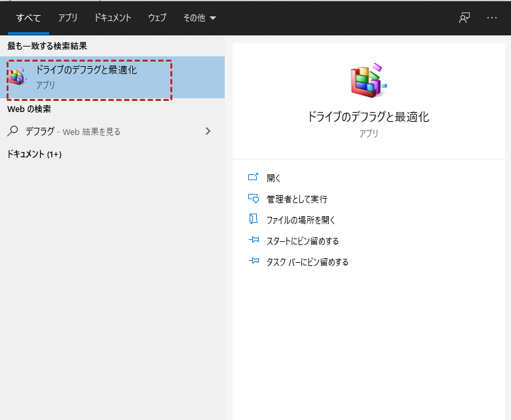
Task: Click 開く to open the app
Action: click(x=273, y=178)
